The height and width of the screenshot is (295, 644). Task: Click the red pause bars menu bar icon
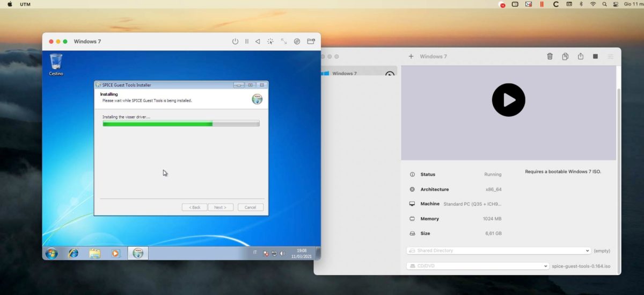(x=542, y=4)
